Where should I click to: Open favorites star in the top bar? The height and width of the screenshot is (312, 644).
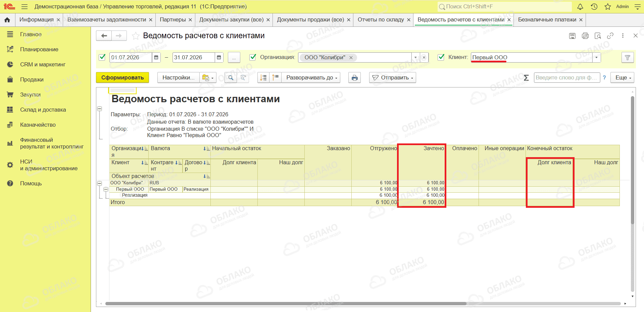click(608, 7)
